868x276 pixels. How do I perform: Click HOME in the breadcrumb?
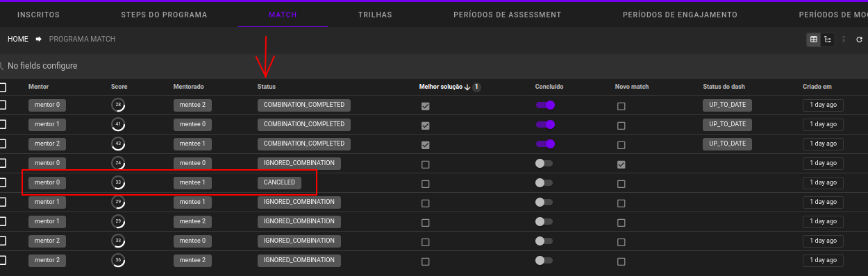[18, 40]
